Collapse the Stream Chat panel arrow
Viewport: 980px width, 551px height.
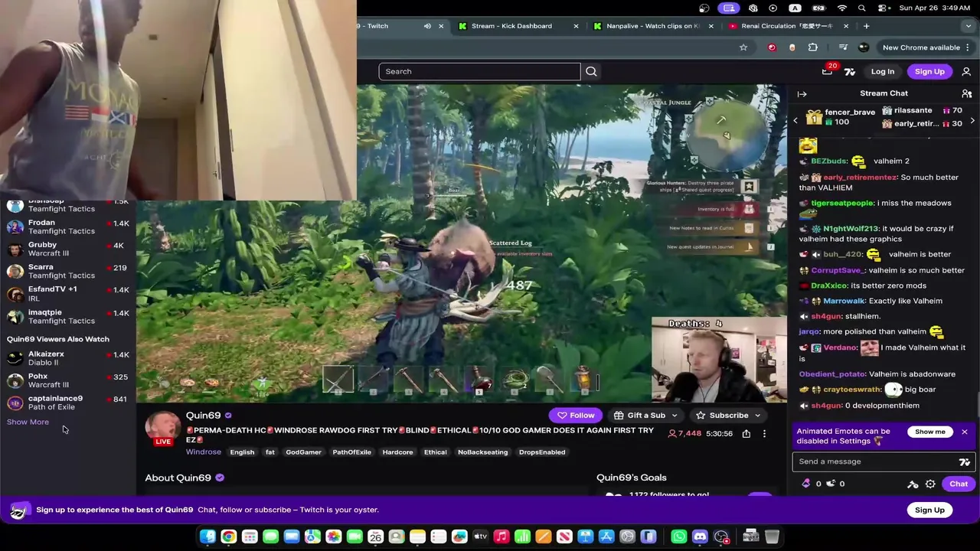click(802, 93)
